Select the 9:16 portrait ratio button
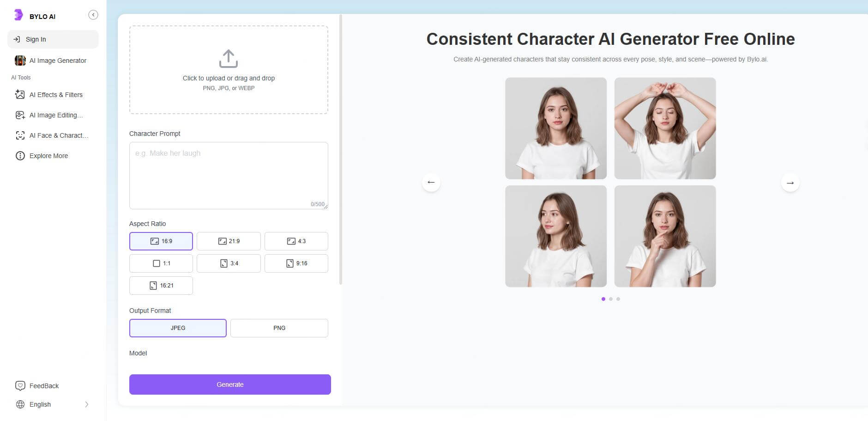868x421 pixels. click(296, 263)
